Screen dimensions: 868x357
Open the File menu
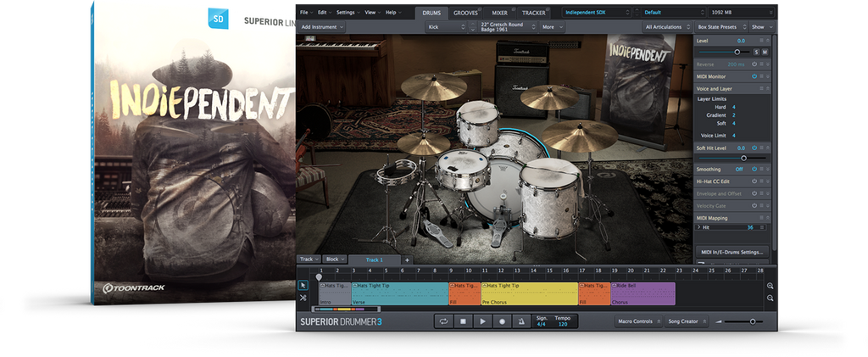click(305, 12)
